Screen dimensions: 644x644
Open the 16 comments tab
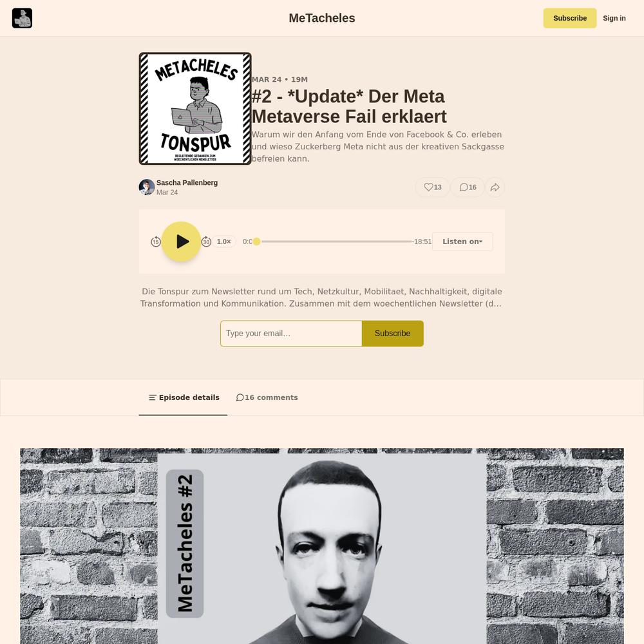(267, 397)
